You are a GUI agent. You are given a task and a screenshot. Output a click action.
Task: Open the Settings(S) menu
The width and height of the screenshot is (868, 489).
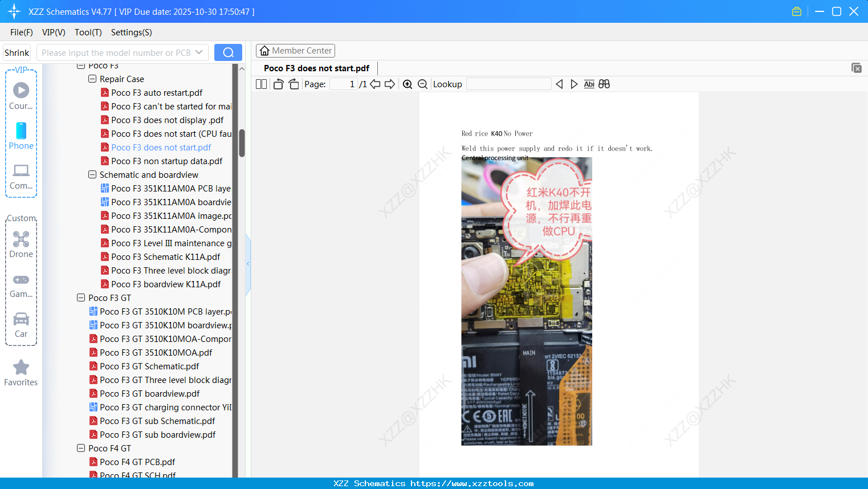pos(132,32)
